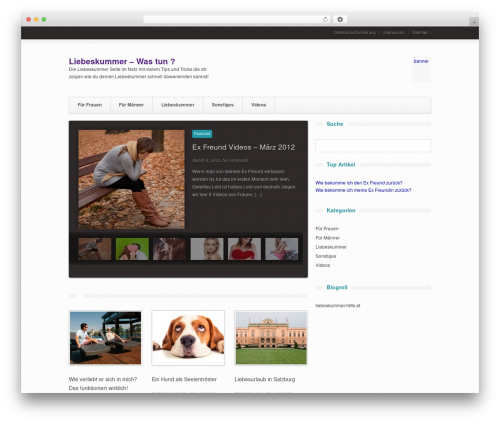Viewport: 500px width, 423px height.
Task: Click the large featured photo of woman on bench
Action: pos(131,179)
